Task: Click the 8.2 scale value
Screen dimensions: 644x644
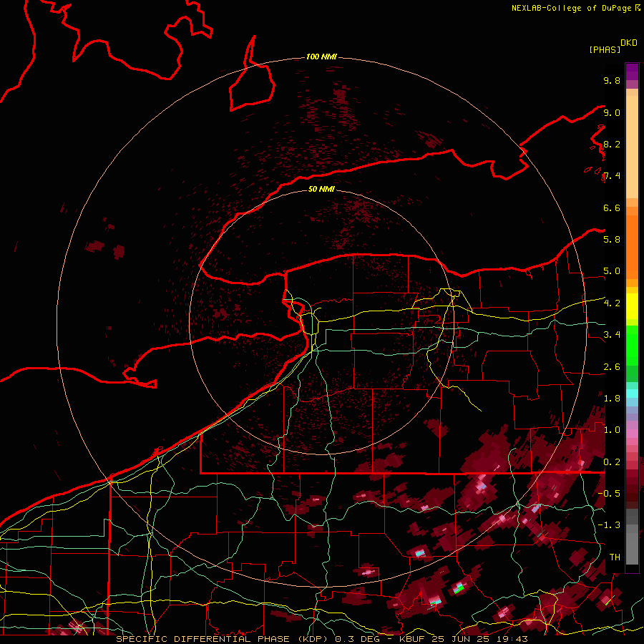Action: (x=612, y=144)
